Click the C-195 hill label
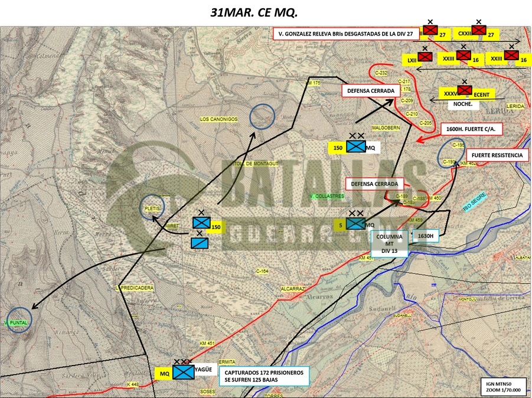Viewport: 532px width, 398px height. tap(458, 145)
